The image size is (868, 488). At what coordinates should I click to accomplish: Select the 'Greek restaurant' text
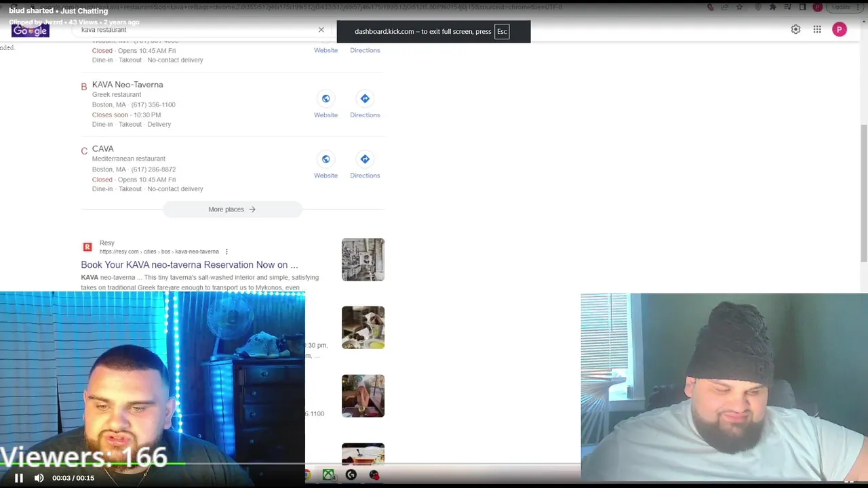pos(117,94)
